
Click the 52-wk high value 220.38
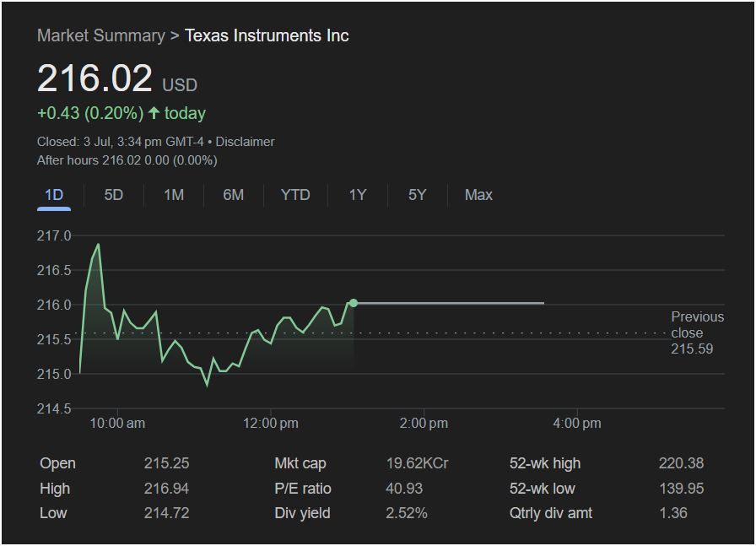[x=681, y=463]
